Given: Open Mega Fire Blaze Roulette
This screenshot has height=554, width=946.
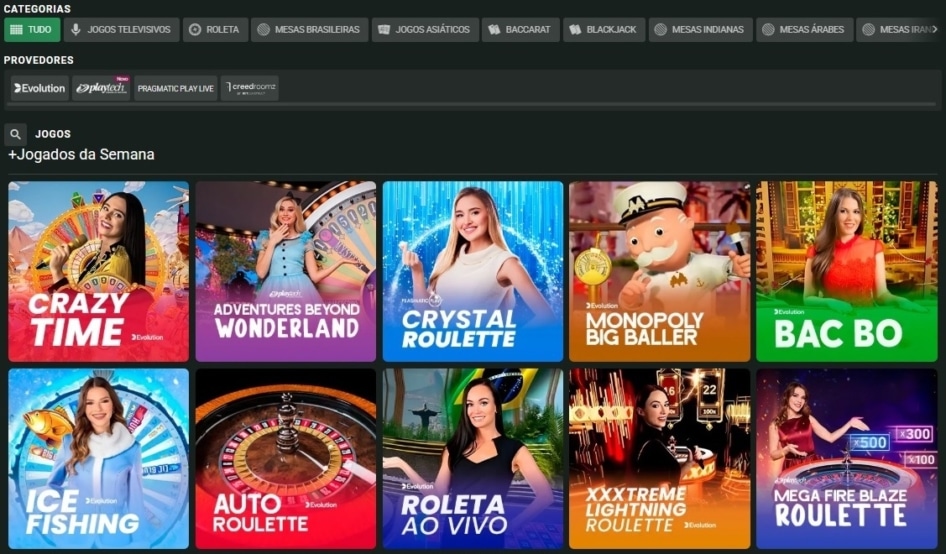Looking at the screenshot, I should click(x=846, y=459).
